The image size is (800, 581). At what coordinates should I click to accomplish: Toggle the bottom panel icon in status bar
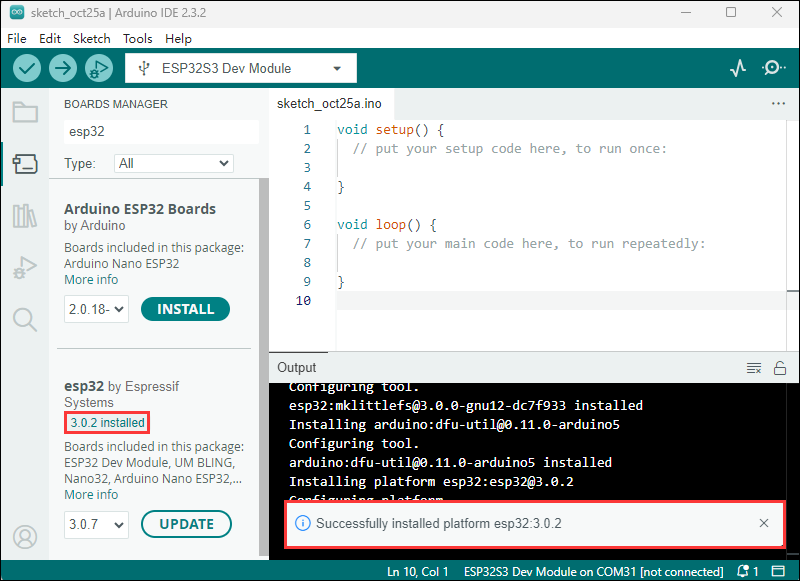point(778,571)
